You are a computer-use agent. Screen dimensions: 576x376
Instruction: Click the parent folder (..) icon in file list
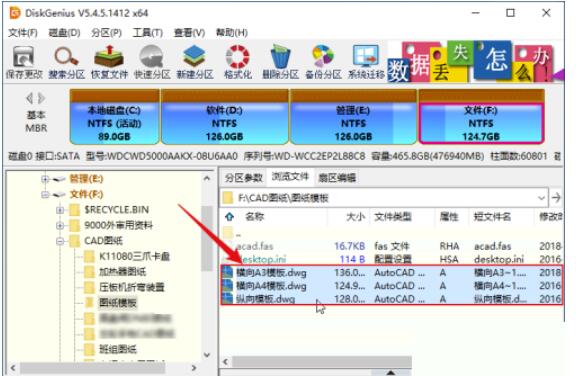228,232
